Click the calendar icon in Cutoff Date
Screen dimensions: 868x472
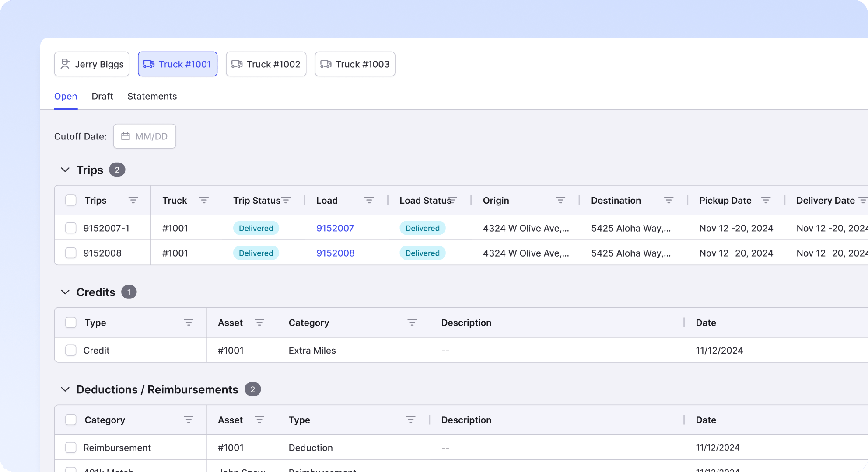point(126,136)
